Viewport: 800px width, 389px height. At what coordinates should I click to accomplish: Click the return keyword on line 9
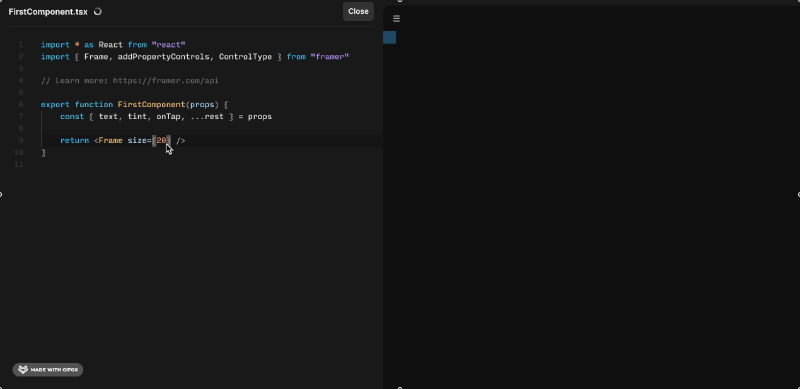coord(74,140)
